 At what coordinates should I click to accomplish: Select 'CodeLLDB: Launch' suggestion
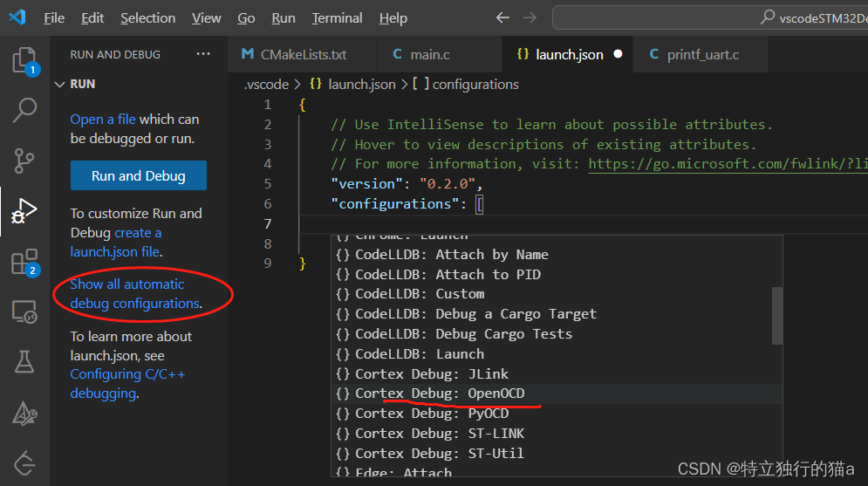pyautogui.click(x=557, y=353)
